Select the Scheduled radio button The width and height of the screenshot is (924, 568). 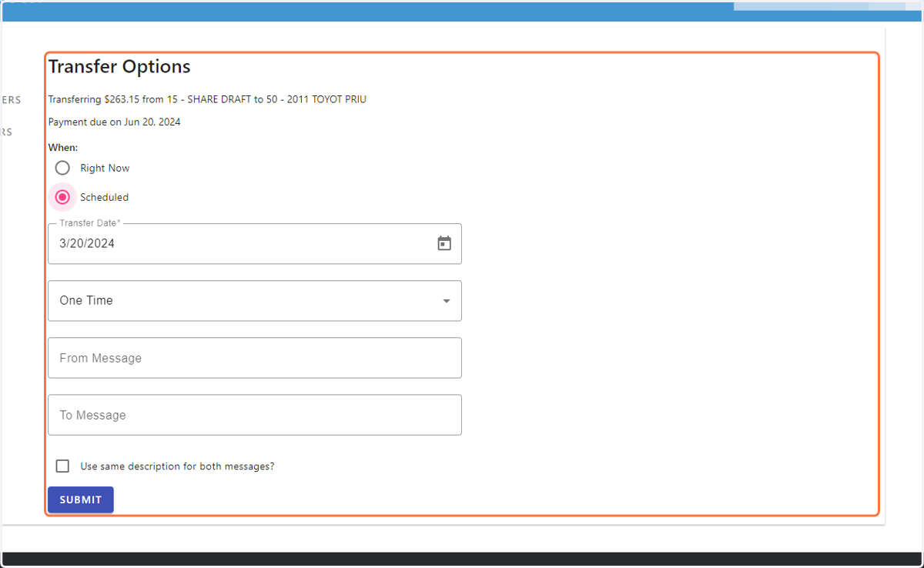(62, 197)
